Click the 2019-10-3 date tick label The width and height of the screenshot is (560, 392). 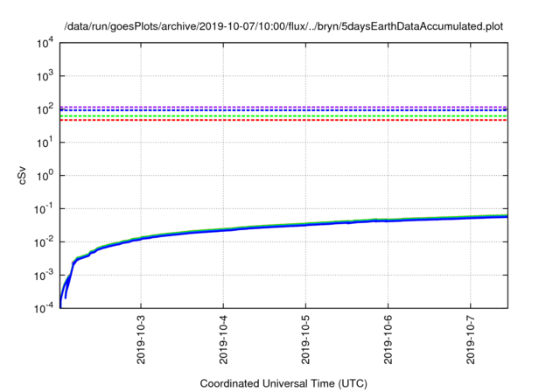pos(141,339)
